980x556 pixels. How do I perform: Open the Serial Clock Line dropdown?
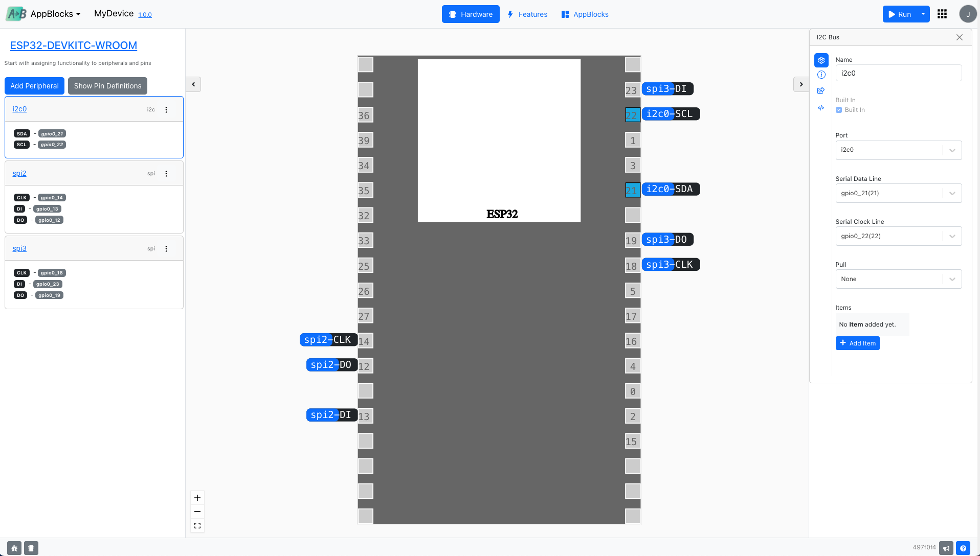899,236
